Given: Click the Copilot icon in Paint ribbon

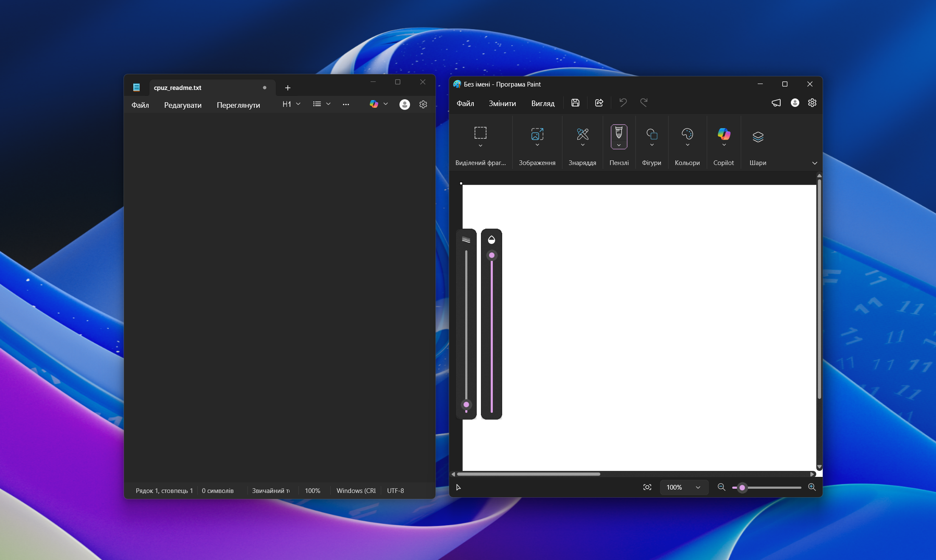Looking at the screenshot, I should point(723,134).
